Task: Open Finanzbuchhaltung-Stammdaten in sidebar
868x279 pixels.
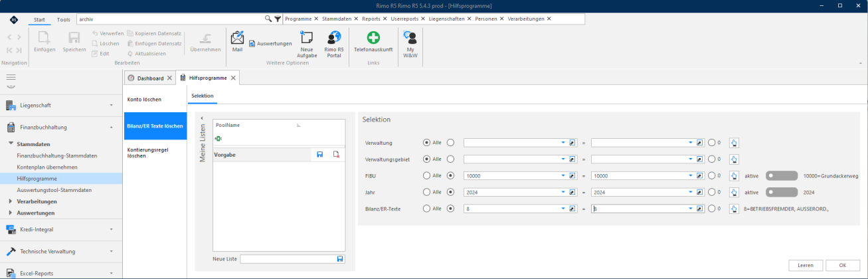Action: pyautogui.click(x=57, y=155)
